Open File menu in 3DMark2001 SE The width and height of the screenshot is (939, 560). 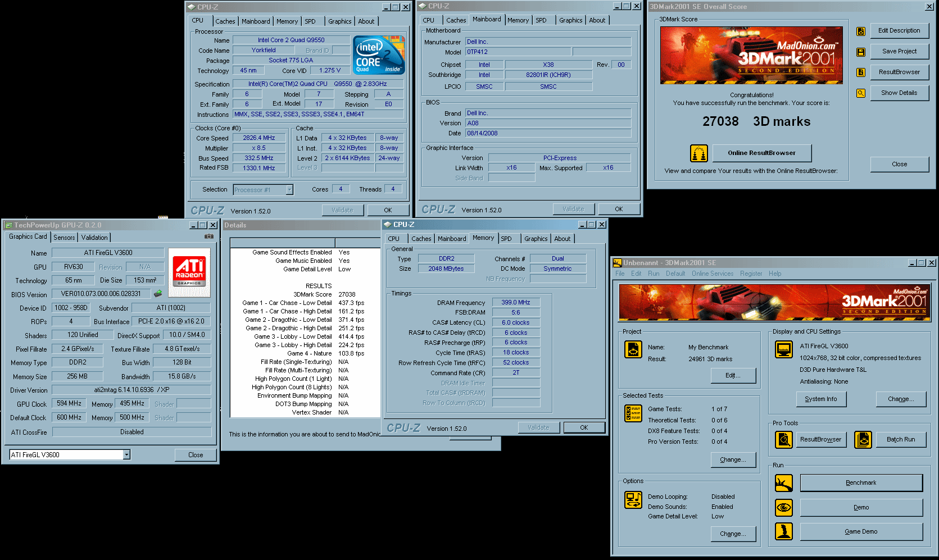(x=620, y=274)
